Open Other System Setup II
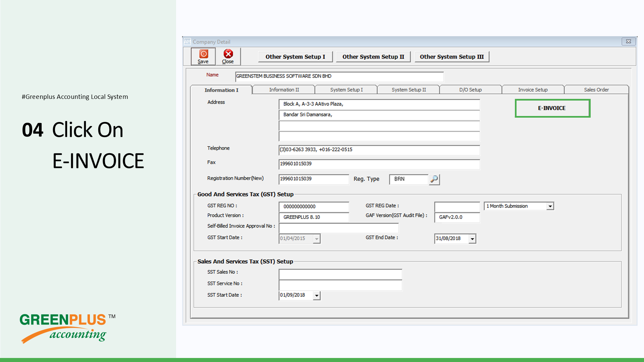 pos(373,57)
